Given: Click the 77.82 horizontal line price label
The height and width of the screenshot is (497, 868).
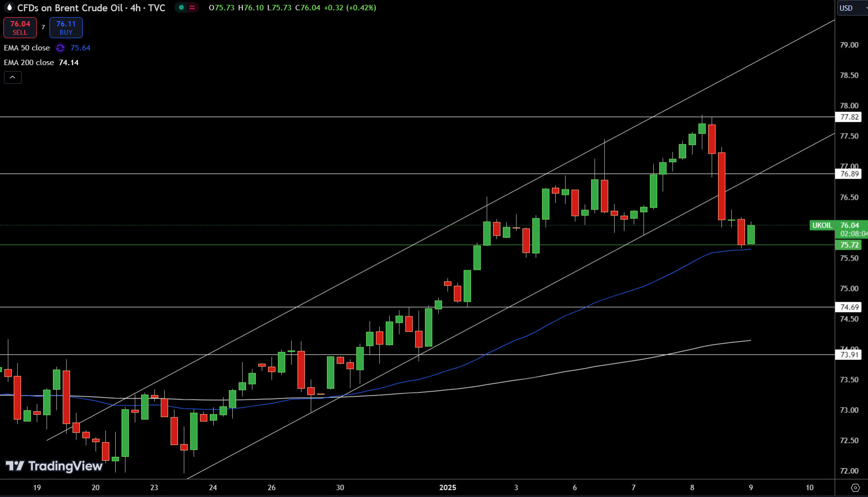Looking at the screenshot, I should point(849,117).
